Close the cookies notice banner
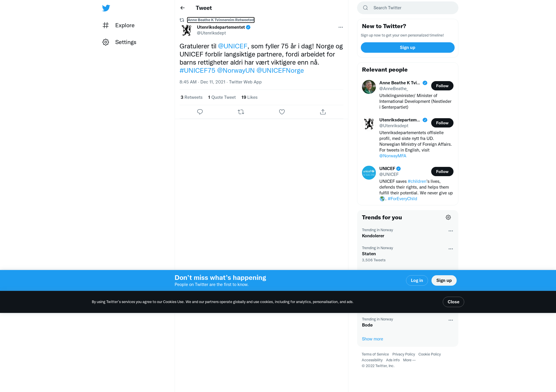This screenshot has width=556, height=392. pos(453,302)
